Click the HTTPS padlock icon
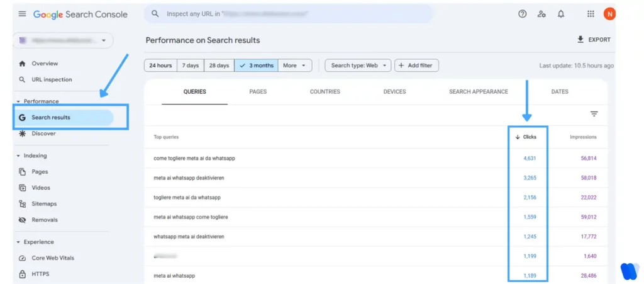The height and width of the screenshot is (284, 644). [x=23, y=274]
